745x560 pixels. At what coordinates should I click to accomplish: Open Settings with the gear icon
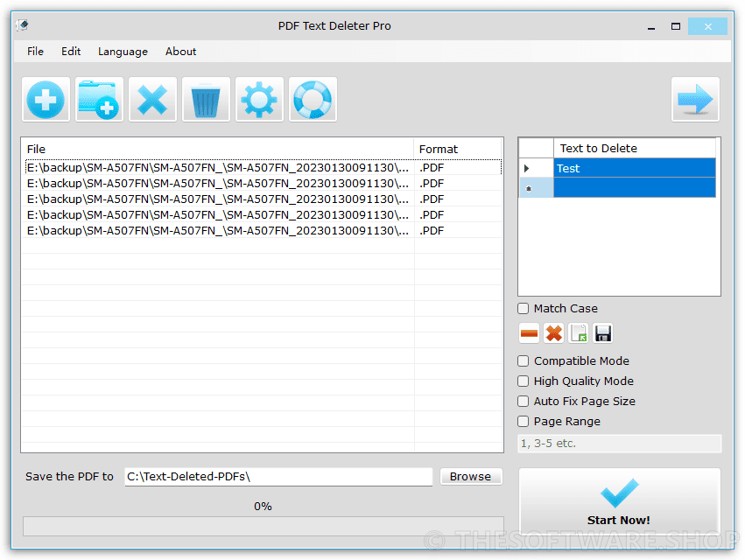(259, 99)
